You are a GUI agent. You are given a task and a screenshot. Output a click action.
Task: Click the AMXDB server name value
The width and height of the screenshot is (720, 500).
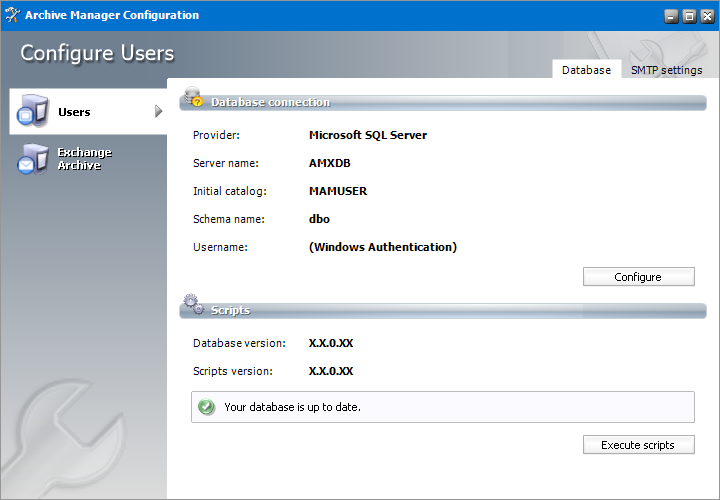click(x=330, y=163)
